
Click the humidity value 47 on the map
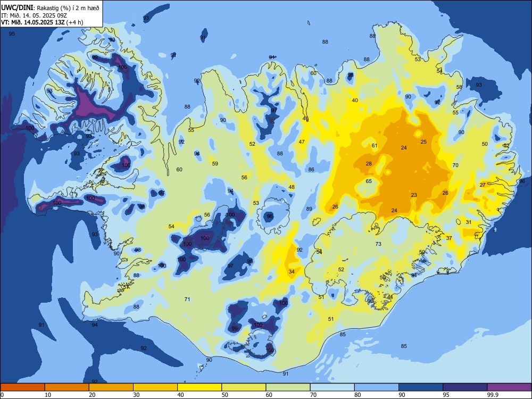tap(301, 142)
